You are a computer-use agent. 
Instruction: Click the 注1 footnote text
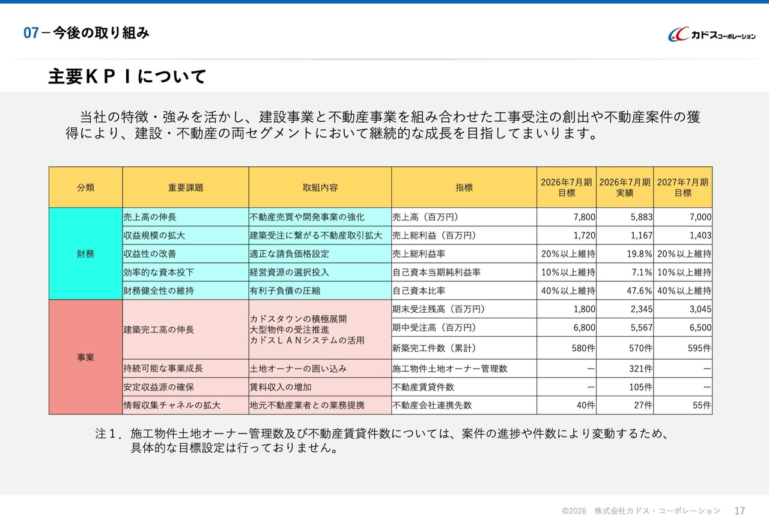[382, 441]
